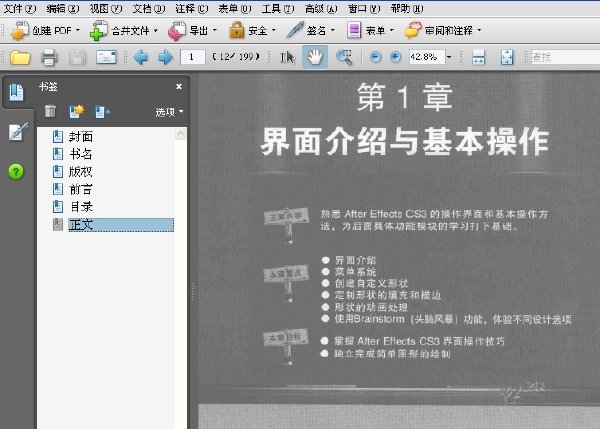Click the print icon
The image size is (600, 429).
click(49, 57)
